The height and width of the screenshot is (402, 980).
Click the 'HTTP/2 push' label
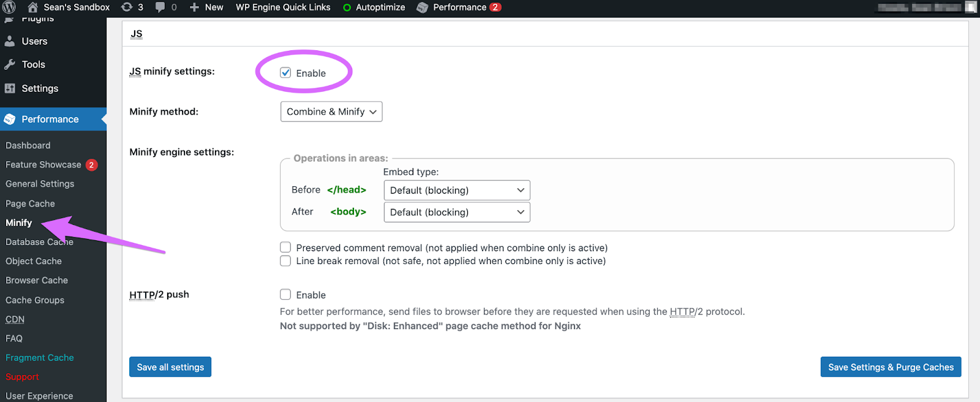pyautogui.click(x=159, y=295)
